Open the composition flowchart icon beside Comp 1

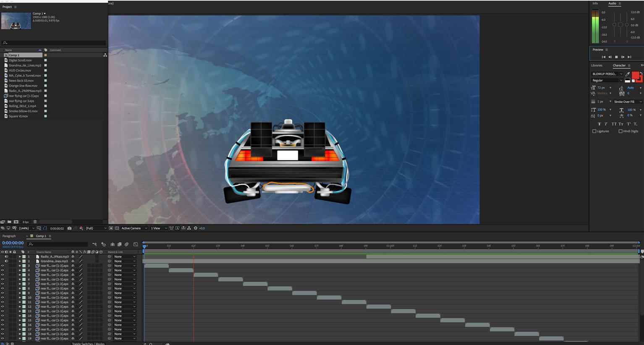pos(105,55)
